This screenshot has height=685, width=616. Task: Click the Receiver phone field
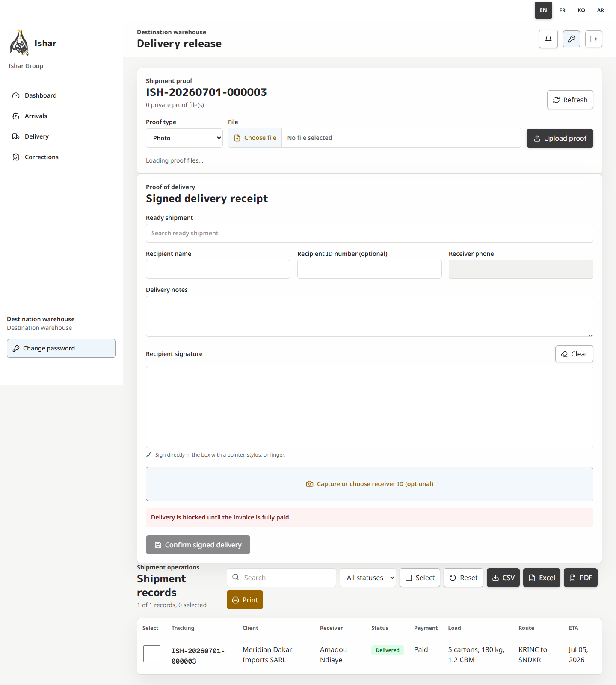tap(521, 269)
